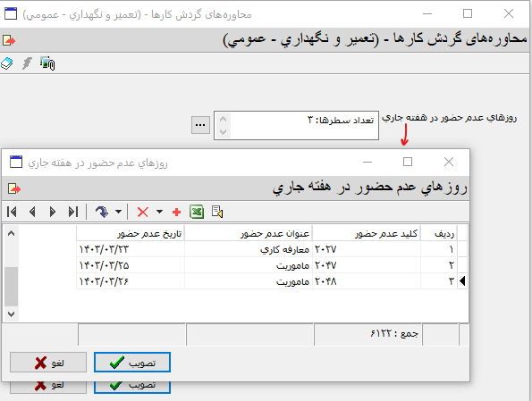This screenshot has height=401, width=532.
Task: Click the sum footer cell جمع : ۶۱۲۲
Action: [367, 334]
